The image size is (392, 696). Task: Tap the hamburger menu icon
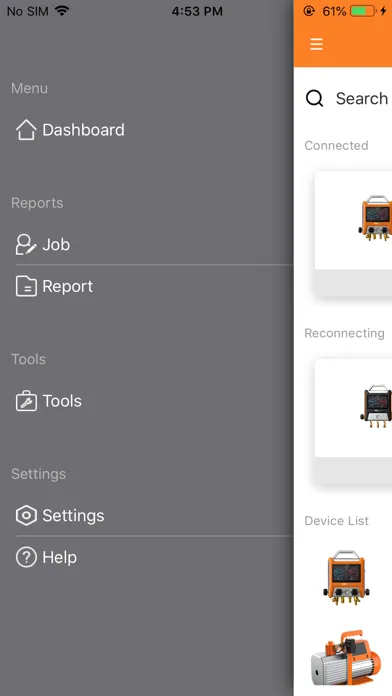coord(316,44)
